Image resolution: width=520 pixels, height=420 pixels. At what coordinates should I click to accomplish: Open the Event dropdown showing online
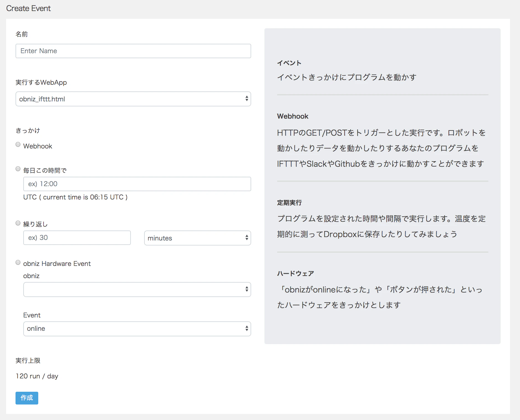[137, 329]
